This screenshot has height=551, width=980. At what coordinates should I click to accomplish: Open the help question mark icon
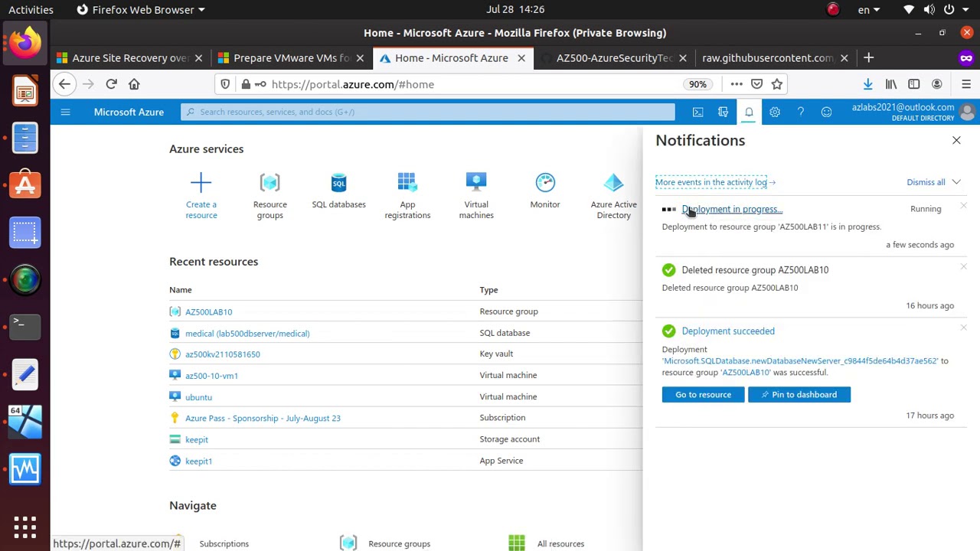800,112
